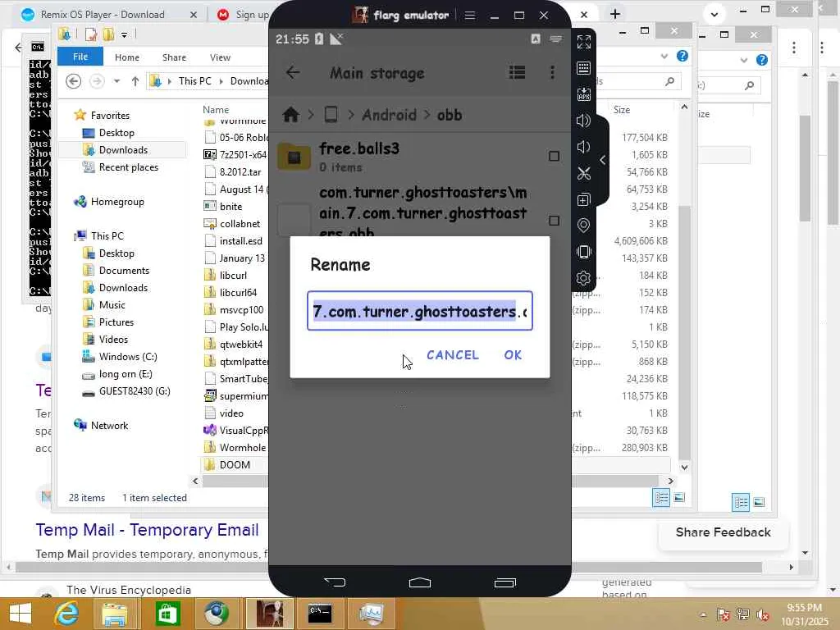
Task: Click emulator volume up icon
Action: (584, 121)
